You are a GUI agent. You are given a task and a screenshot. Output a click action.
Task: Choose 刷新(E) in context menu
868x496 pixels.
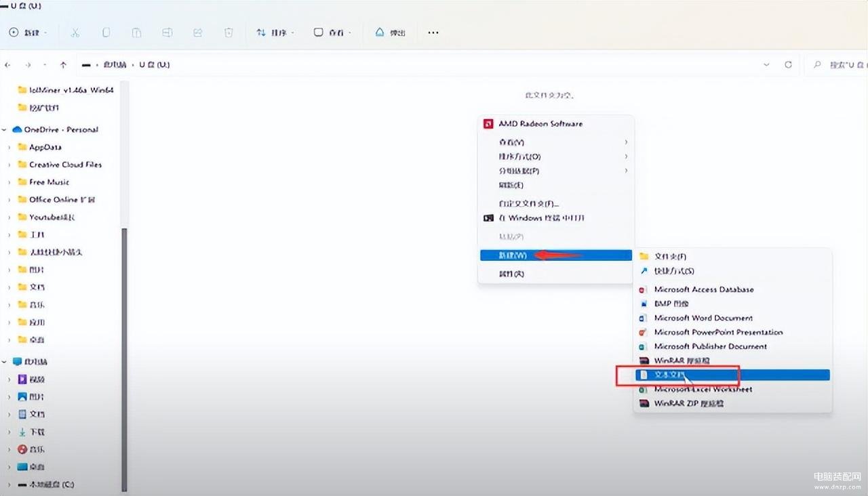(x=556, y=185)
